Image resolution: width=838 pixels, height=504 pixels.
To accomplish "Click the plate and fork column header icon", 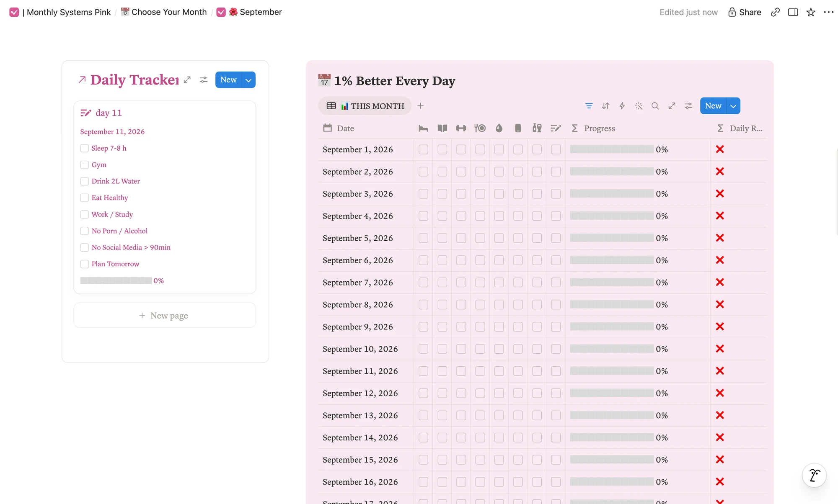I will coord(480,128).
